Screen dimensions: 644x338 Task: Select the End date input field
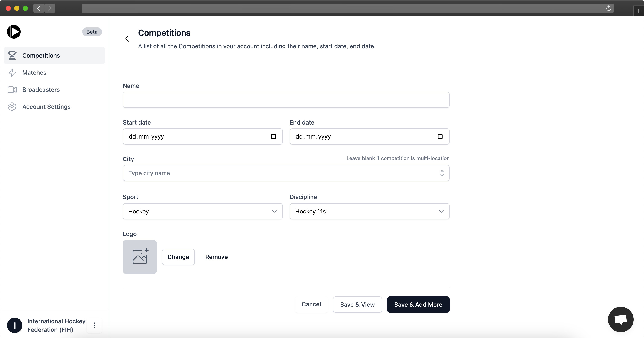click(369, 136)
